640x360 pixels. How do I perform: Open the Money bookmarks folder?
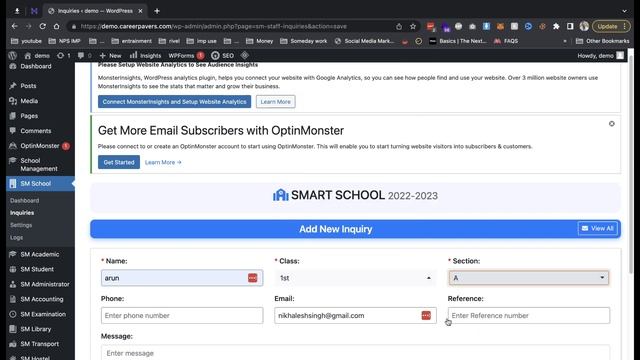coord(260,41)
